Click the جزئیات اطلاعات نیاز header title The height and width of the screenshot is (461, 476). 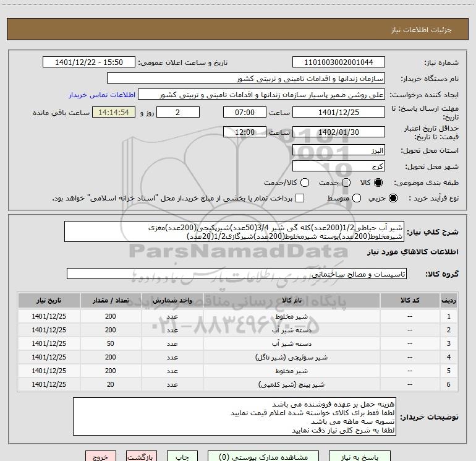pos(422,30)
